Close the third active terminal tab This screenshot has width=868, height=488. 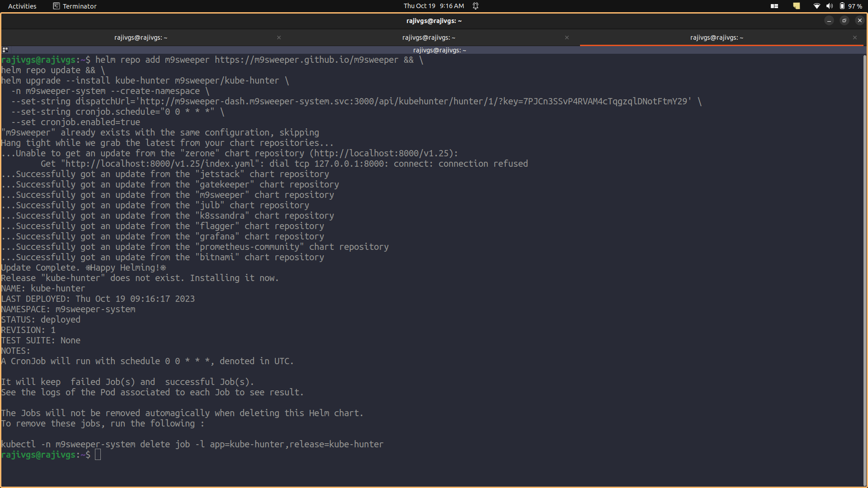(855, 38)
